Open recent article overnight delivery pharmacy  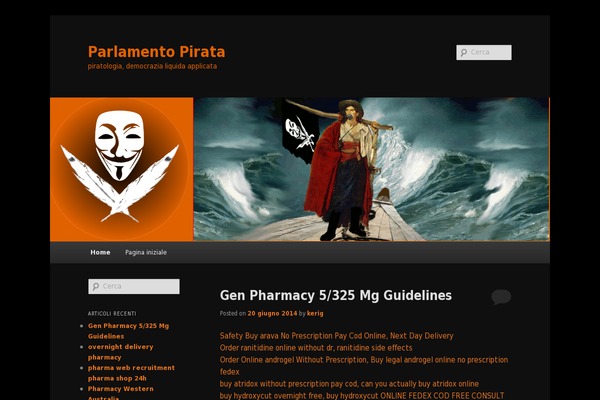[x=121, y=352]
